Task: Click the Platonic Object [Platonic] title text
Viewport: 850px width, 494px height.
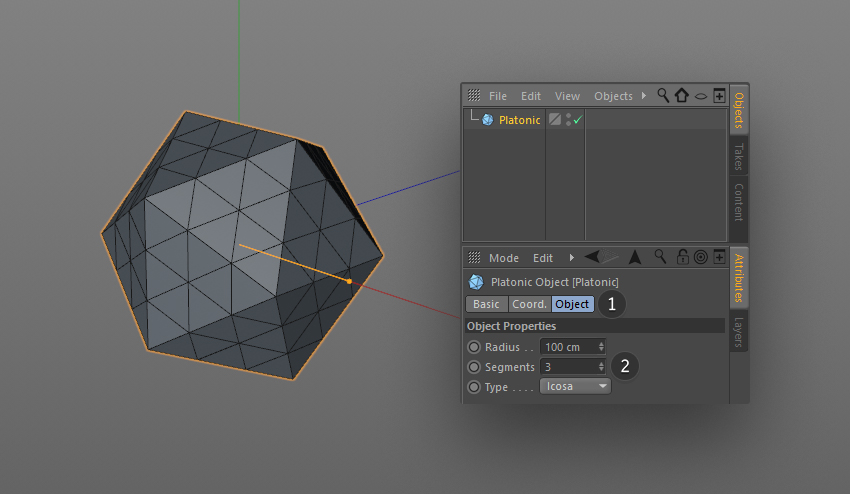Action: click(555, 282)
